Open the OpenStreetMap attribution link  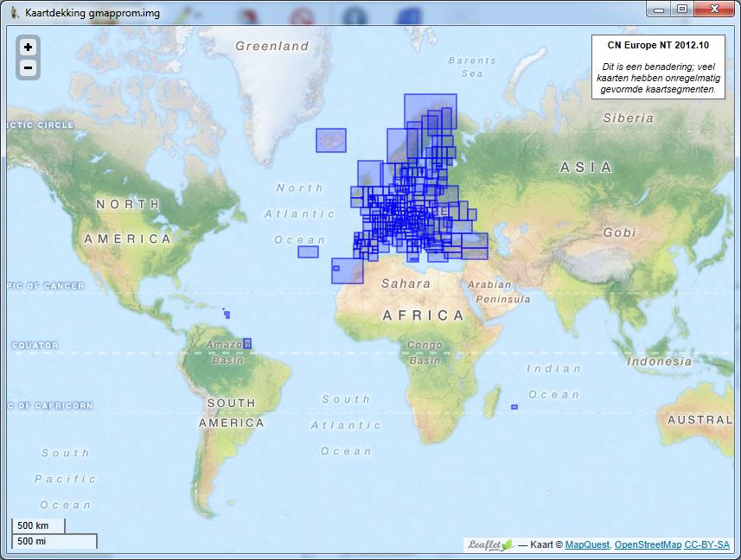pyautogui.click(x=648, y=544)
